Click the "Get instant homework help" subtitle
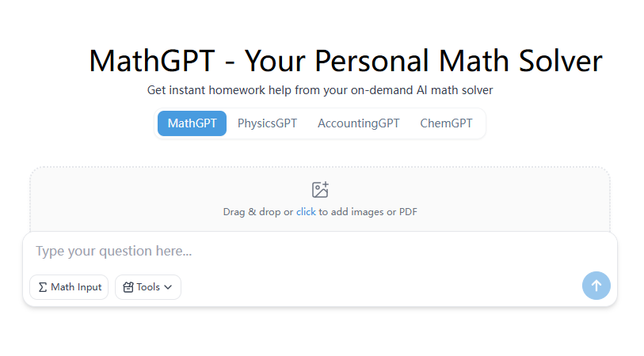The height and width of the screenshot is (356, 644). tap(320, 90)
